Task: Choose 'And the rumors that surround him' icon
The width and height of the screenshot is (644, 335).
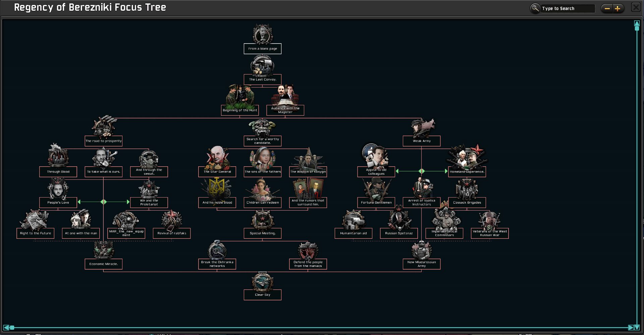Action: [308, 188]
